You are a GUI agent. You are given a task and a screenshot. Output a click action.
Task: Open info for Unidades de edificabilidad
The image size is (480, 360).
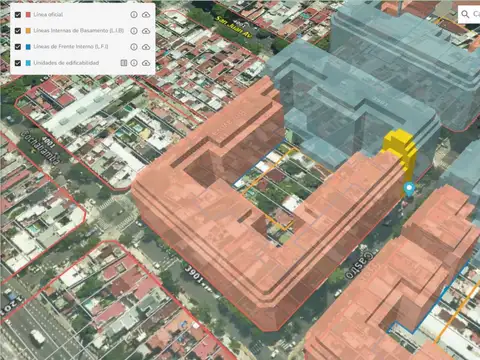coord(134,63)
